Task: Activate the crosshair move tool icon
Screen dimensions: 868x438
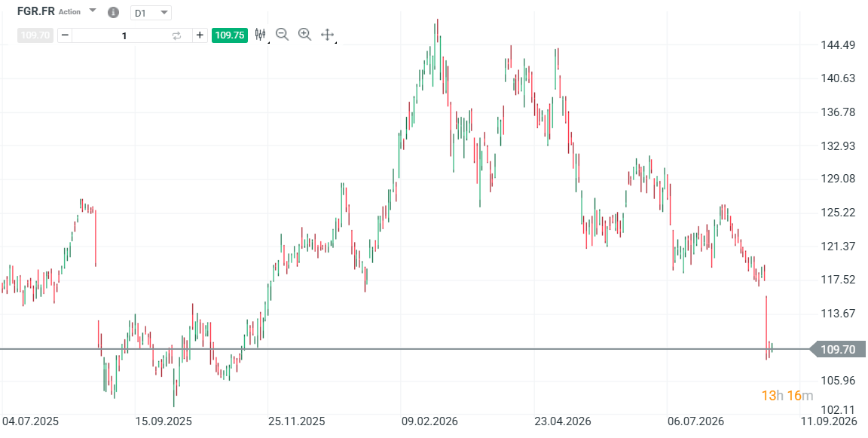Action: click(x=327, y=35)
